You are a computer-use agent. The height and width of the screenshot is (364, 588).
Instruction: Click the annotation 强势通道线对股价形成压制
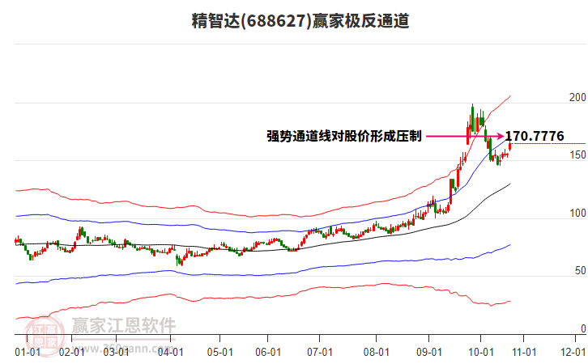pyautogui.click(x=344, y=136)
